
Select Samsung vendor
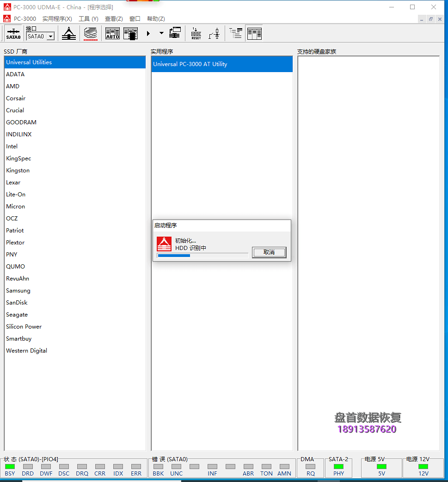75,290
